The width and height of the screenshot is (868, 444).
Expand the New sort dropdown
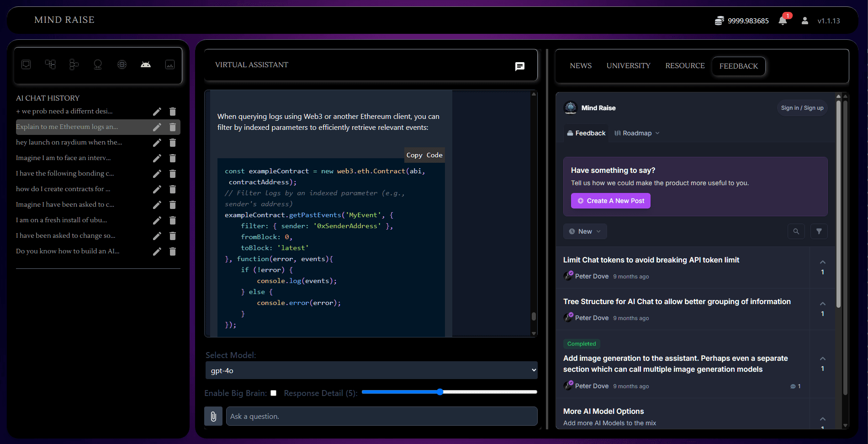(x=585, y=231)
